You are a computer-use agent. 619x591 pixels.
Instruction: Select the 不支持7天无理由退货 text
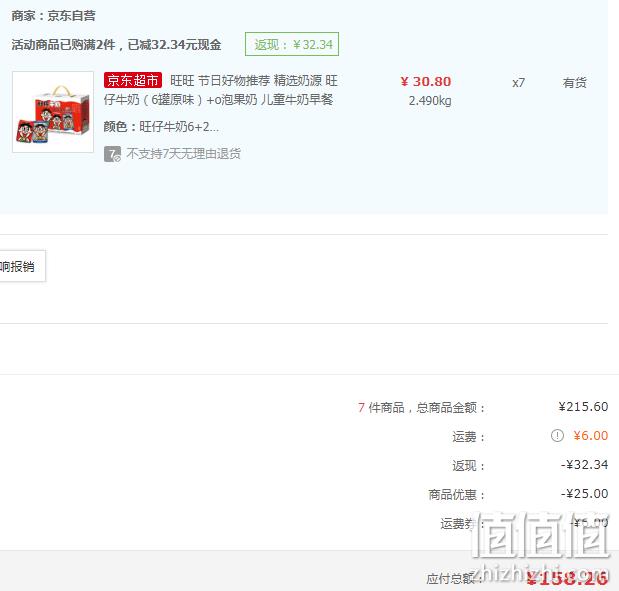coord(184,154)
